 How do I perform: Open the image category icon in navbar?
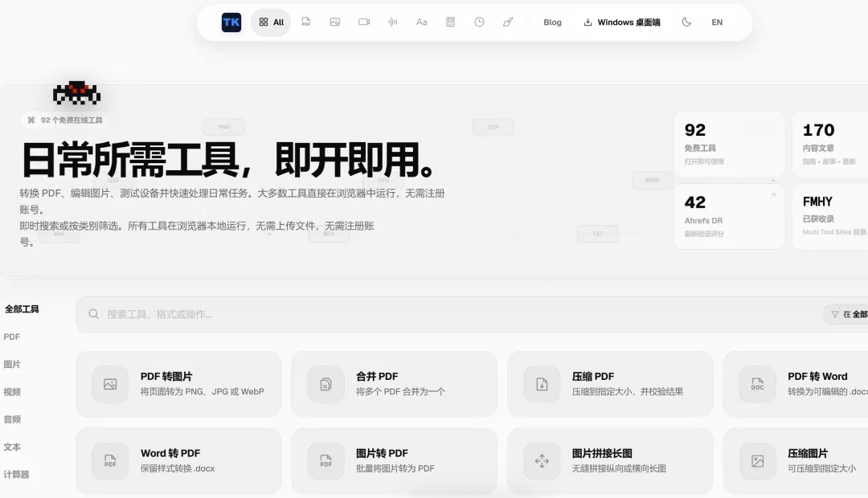[335, 22]
